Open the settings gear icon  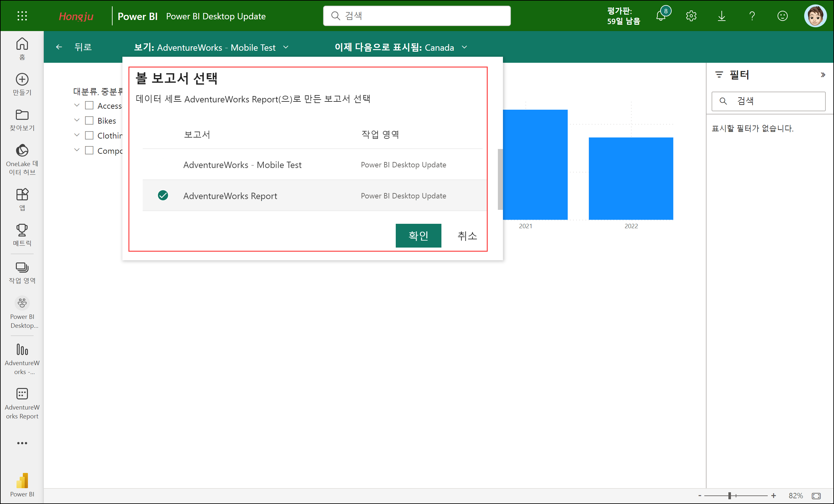point(691,16)
